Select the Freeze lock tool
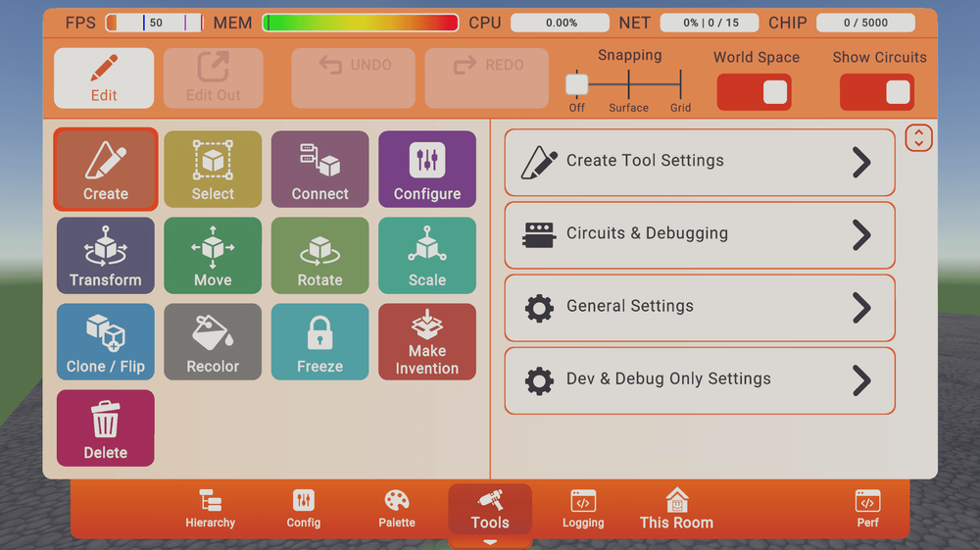Screen dimensions: 980x550 tap(319, 342)
